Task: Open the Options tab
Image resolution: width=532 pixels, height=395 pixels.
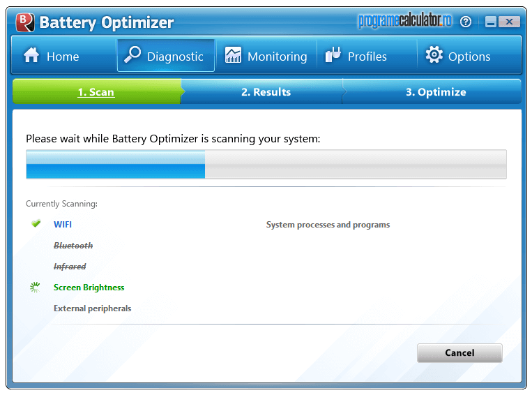Action: (469, 55)
